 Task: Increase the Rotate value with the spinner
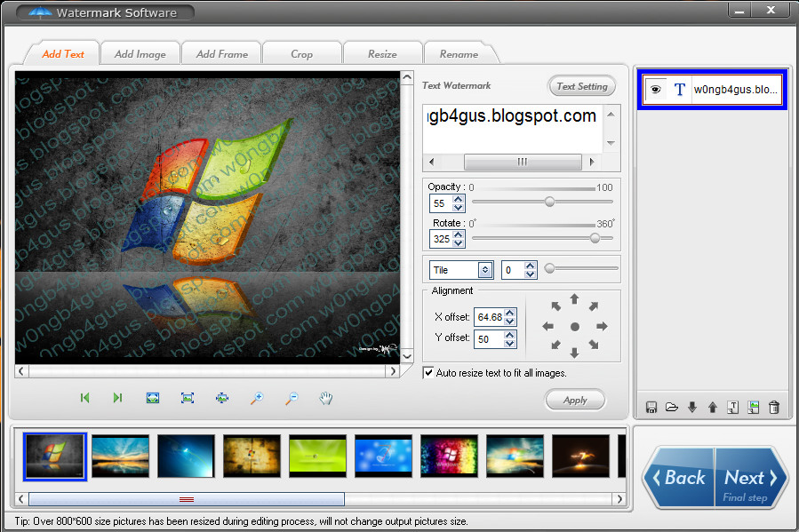[x=459, y=234]
